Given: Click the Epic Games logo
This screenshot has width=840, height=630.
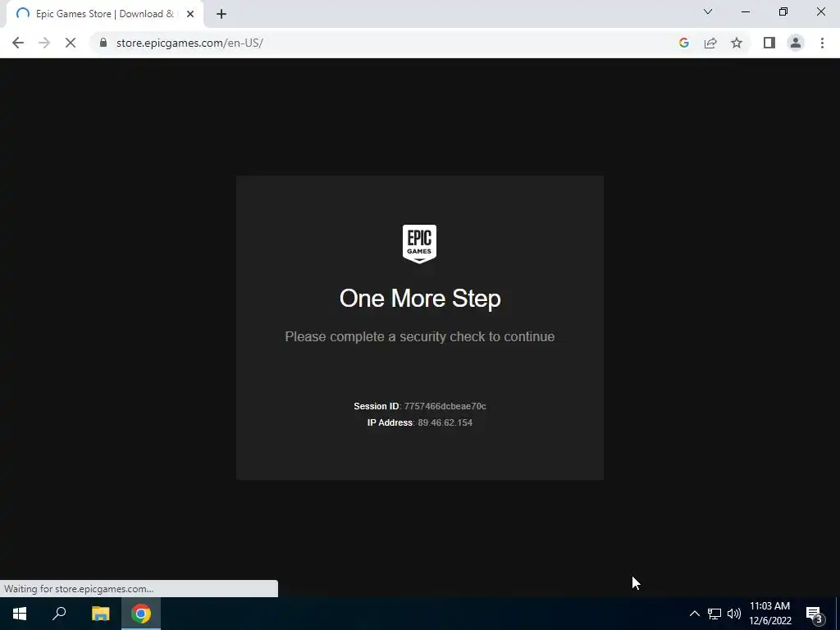Looking at the screenshot, I should click(419, 244).
